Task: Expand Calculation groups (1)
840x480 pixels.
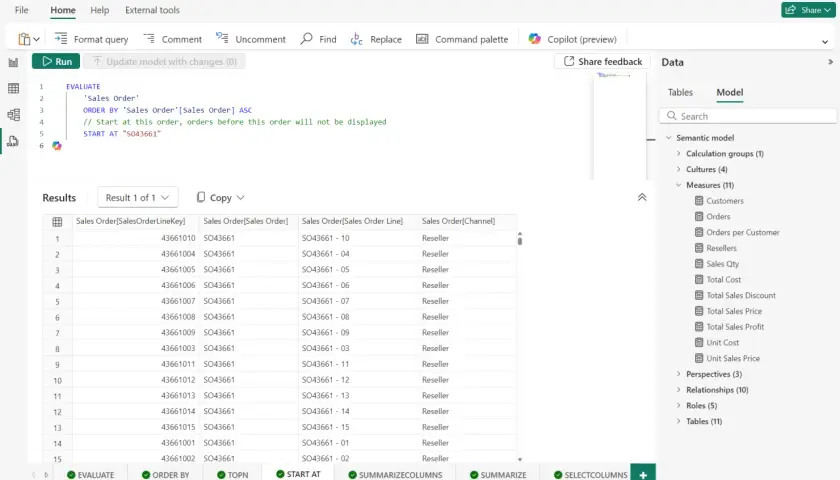Action: pyautogui.click(x=679, y=154)
